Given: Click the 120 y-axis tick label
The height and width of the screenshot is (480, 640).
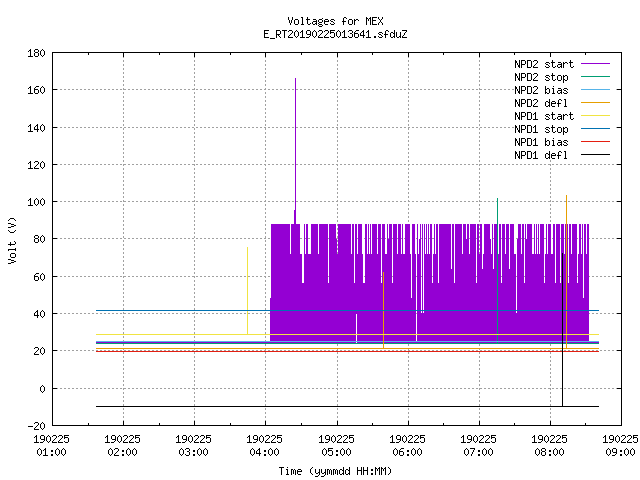Looking at the screenshot, I should [36, 165].
